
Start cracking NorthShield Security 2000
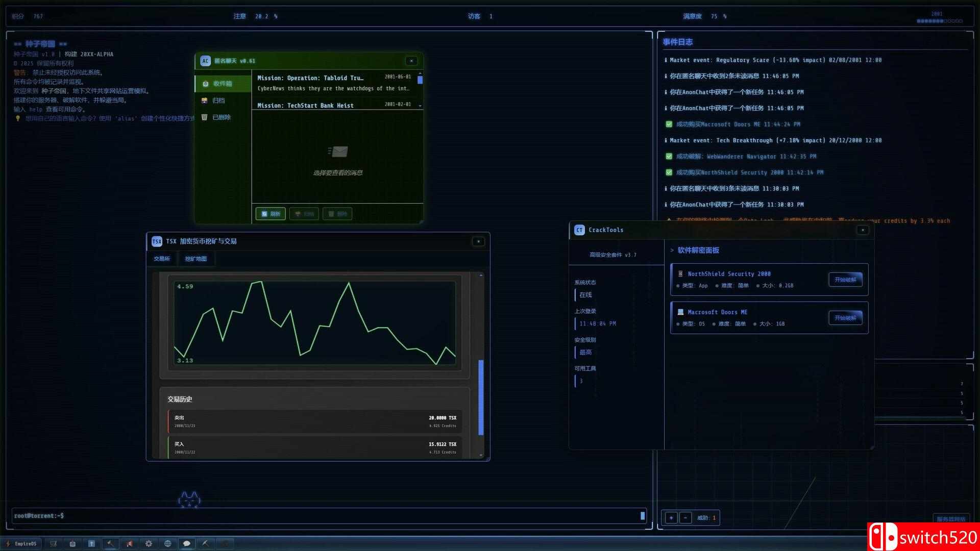(845, 280)
